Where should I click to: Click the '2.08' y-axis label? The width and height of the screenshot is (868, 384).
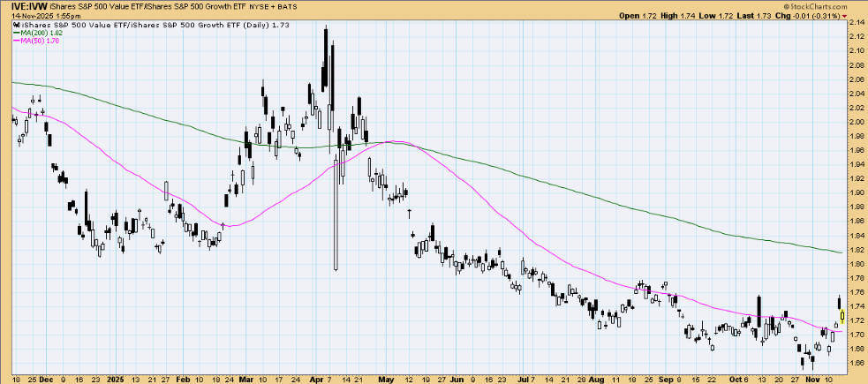coord(857,64)
